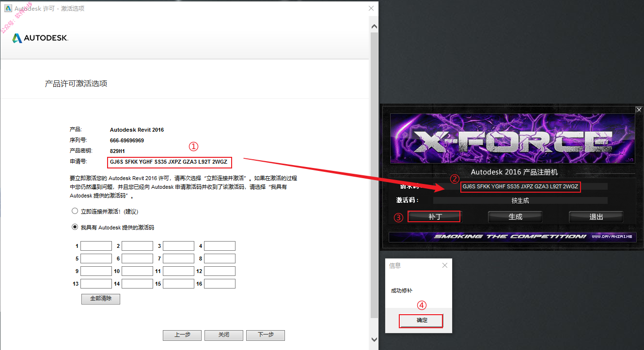The height and width of the screenshot is (350, 644).
Task: Click activation code field 3
Action: point(178,246)
